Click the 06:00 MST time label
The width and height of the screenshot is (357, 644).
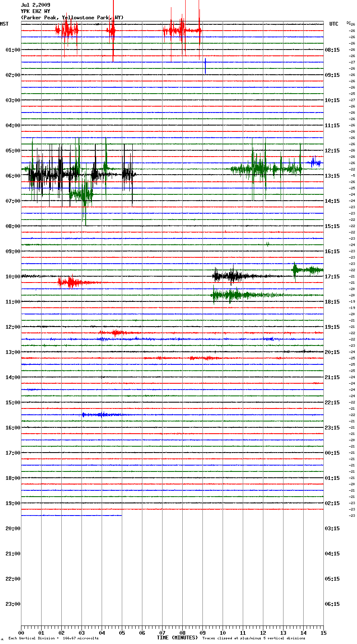[x=13, y=176]
